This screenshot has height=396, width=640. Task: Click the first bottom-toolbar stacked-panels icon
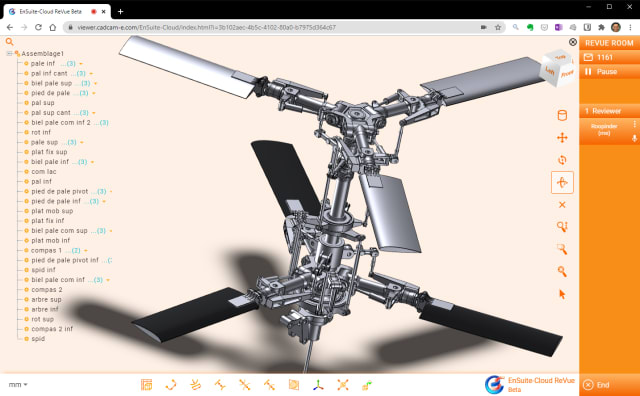coord(147,385)
